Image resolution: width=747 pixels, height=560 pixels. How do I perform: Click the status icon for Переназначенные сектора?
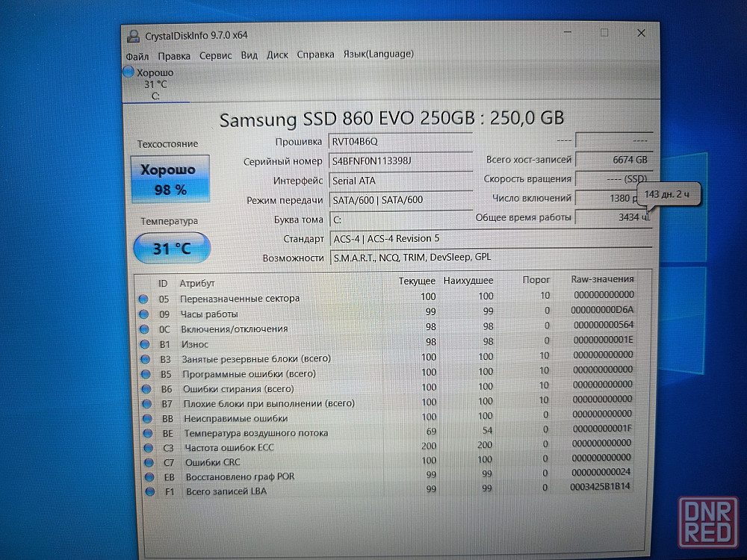coord(143,299)
